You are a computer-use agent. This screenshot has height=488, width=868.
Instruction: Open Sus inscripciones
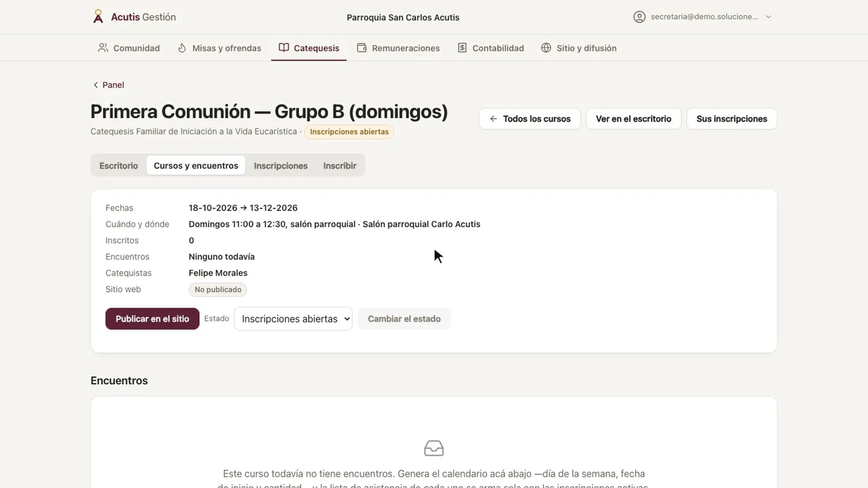pos(732,119)
